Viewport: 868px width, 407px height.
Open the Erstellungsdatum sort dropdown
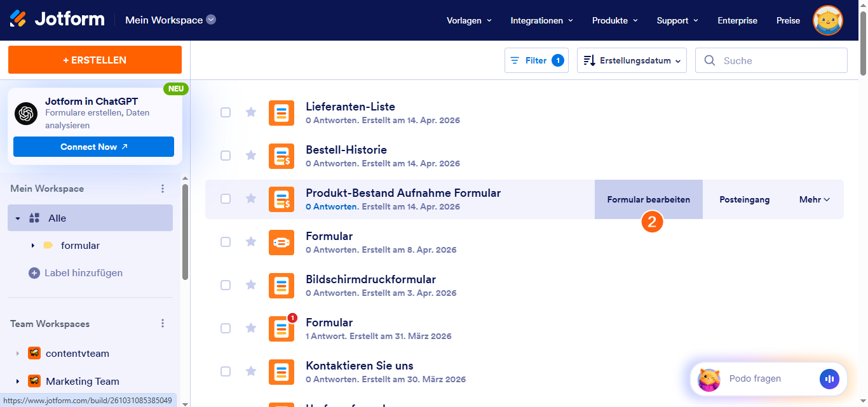point(631,60)
